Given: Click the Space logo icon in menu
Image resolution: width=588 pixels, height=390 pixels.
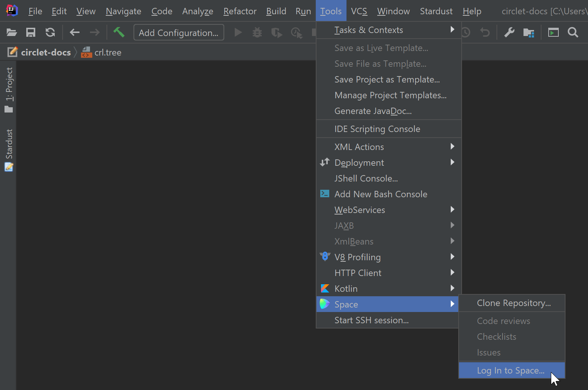Looking at the screenshot, I should [x=325, y=304].
